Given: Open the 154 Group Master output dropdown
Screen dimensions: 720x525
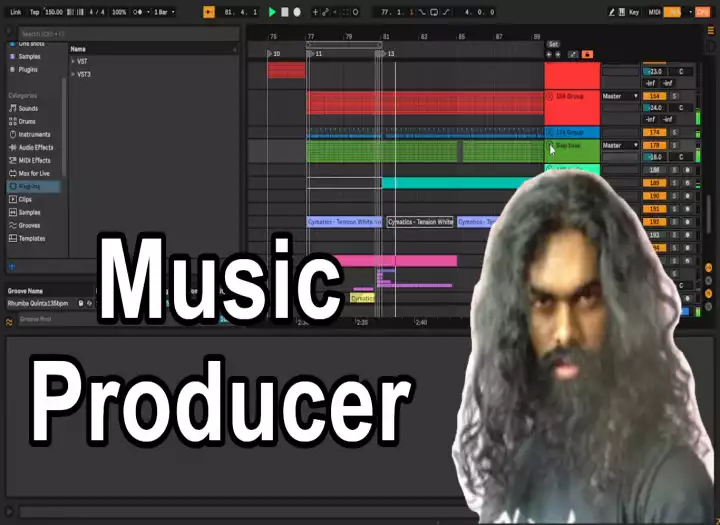Looking at the screenshot, I should [x=620, y=96].
